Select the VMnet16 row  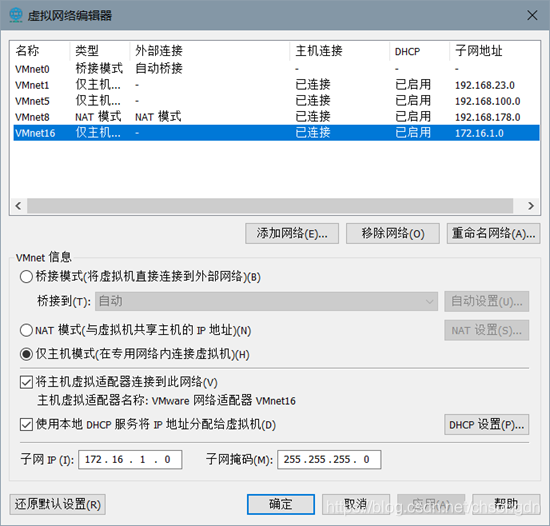(276, 133)
